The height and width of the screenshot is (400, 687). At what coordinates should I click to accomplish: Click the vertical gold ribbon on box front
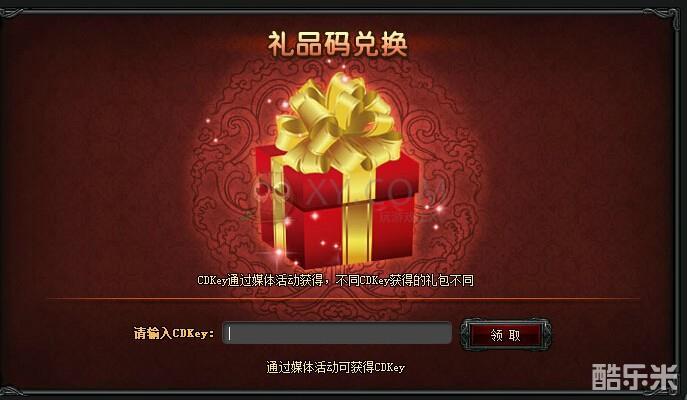357,221
